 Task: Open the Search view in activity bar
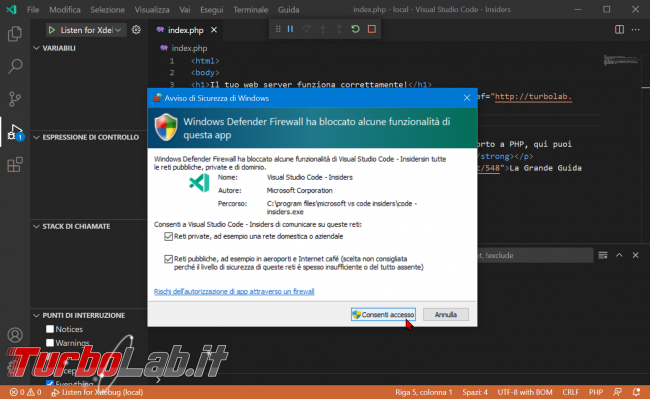click(x=15, y=66)
